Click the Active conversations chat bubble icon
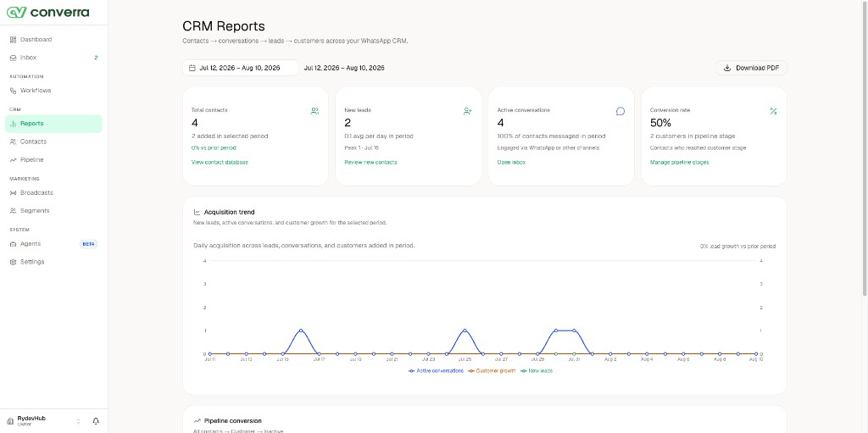The image size is (868, 433). (x=620, y=111)
